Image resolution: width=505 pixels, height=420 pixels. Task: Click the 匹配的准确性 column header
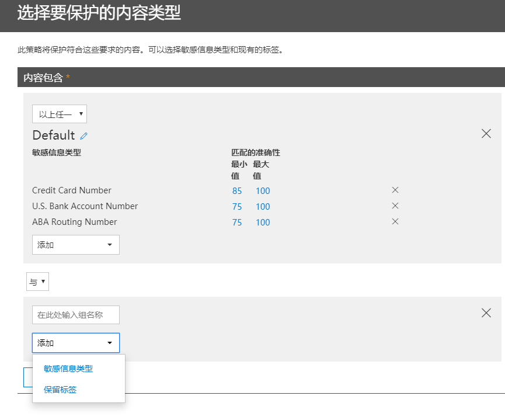click(256, 152)
